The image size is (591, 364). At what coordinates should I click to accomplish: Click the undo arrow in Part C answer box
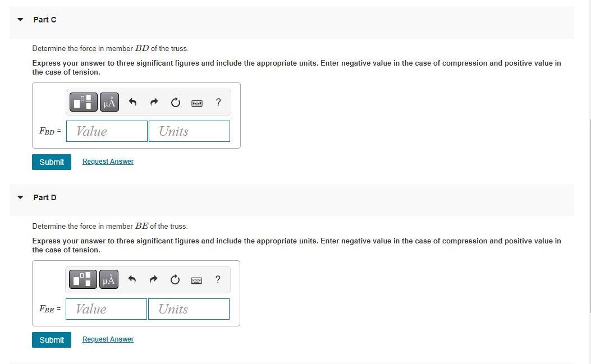tap(132, 102)
